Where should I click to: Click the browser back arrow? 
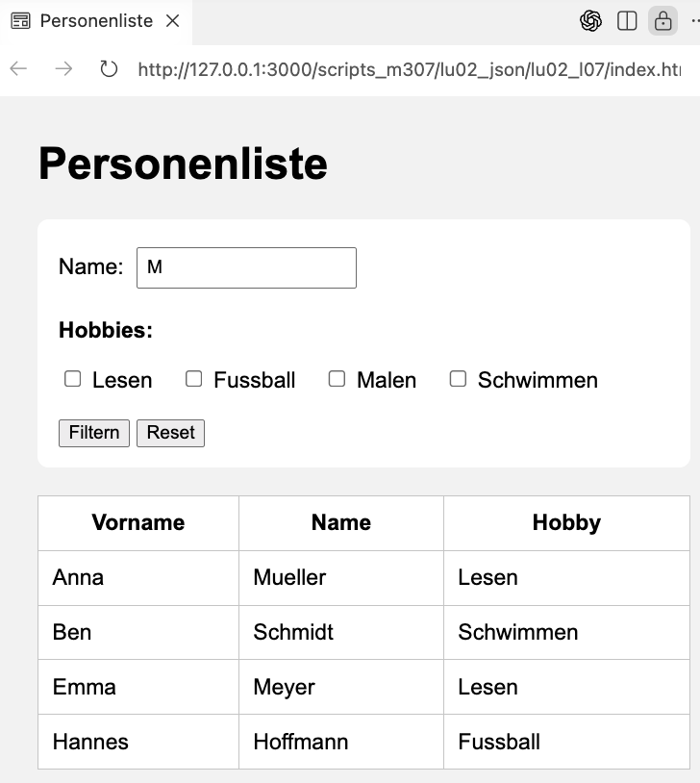tap(18, 69)
